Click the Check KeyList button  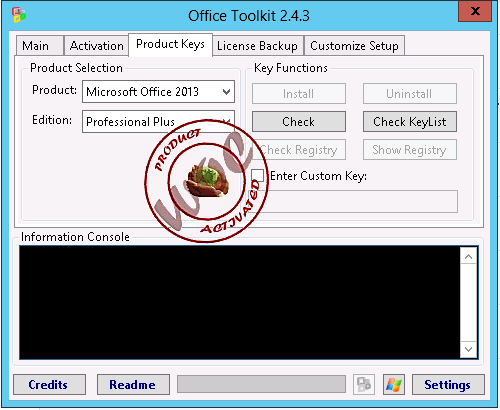410,122
